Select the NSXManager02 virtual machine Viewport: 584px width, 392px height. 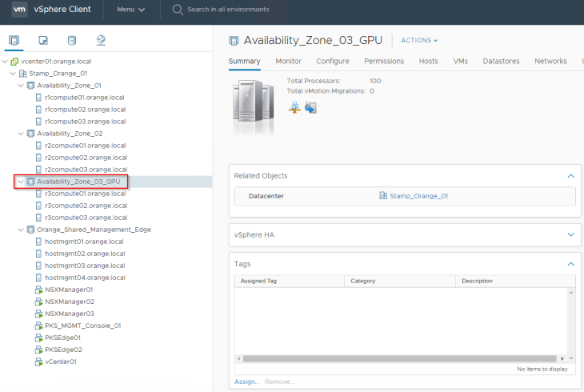click(x=69, y=302)
